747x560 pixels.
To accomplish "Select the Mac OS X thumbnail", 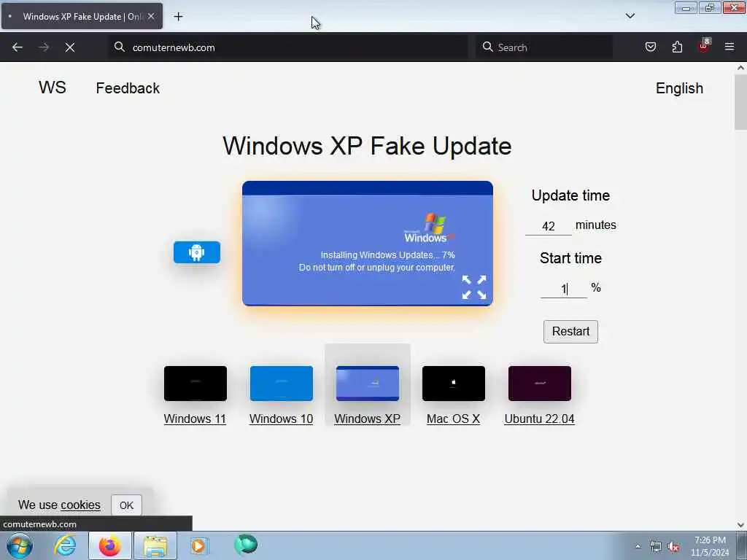I will 454,384.
